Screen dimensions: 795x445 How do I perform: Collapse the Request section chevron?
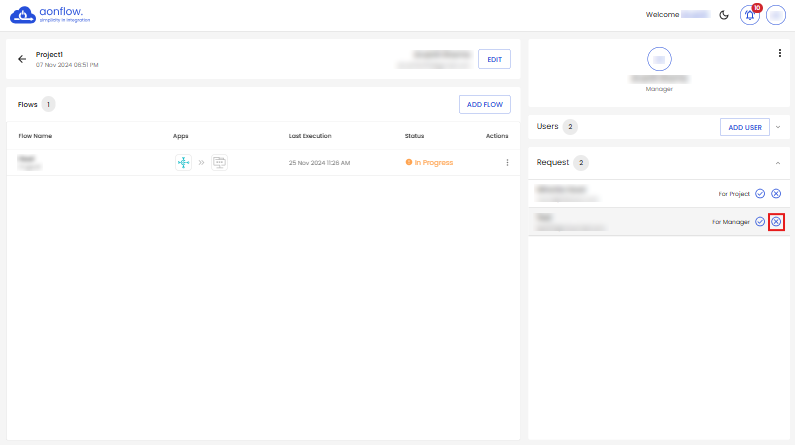[777, 162]
